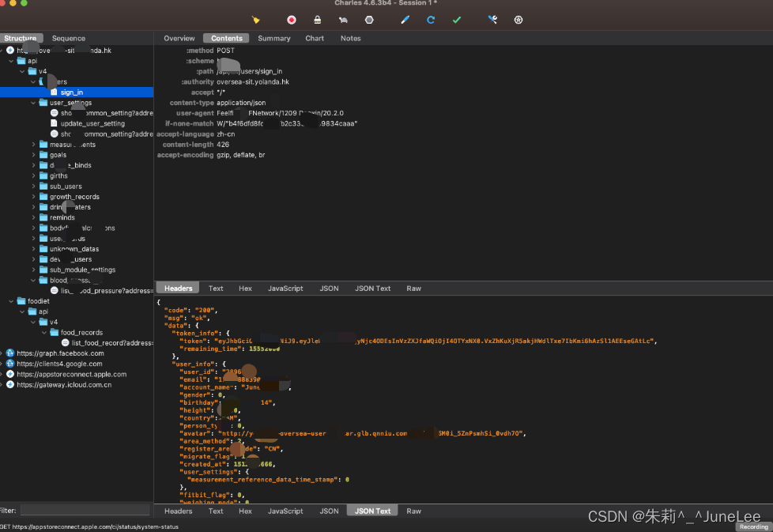Image resolution: width=773 pixels, height=532 pixels.
Task: Open settings gear icon in toolbar
Action: point(518,20)
